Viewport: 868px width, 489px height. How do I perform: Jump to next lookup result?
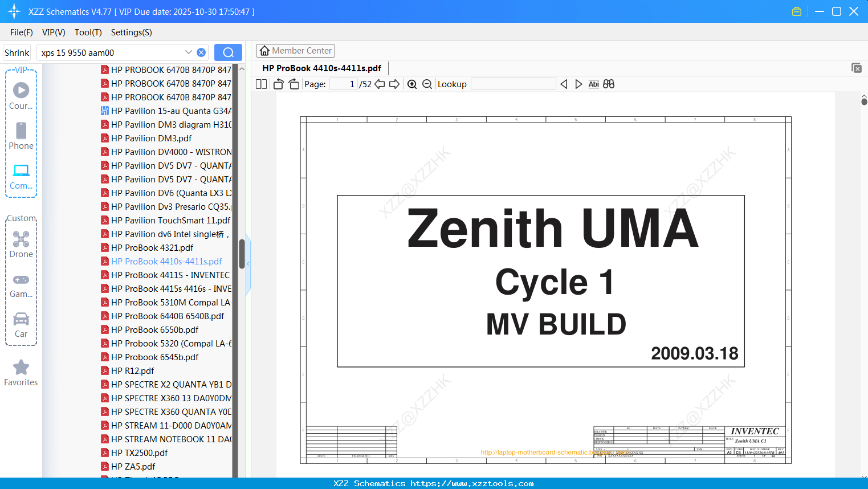tap(578, 84)
